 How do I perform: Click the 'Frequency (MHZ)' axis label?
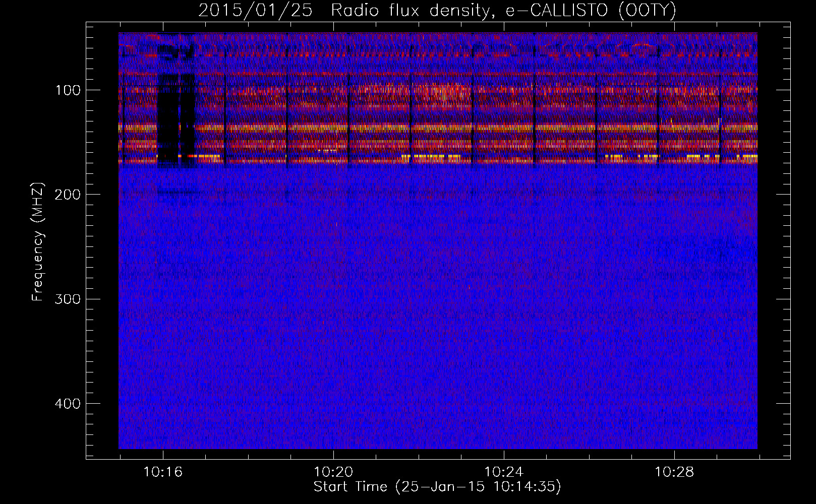click(x=38, y=241)
